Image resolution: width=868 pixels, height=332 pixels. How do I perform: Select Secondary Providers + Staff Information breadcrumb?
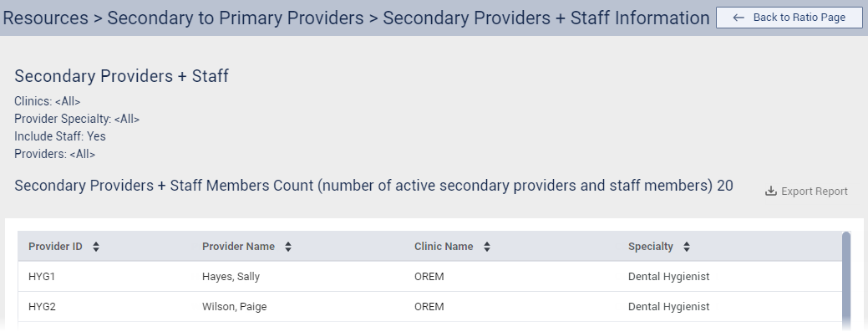pyautogui.click(x=546, y=18)
